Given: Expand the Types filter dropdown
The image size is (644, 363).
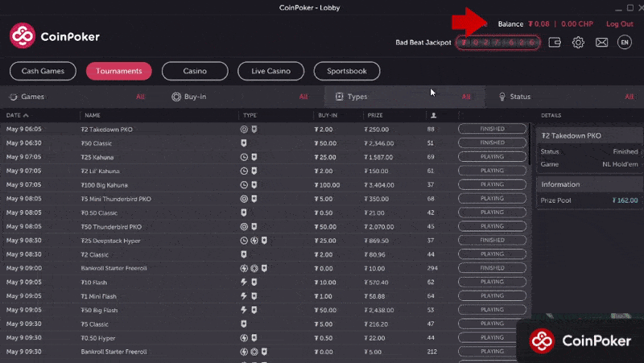Looking at the screenshot, I should [x=402, y=97].
